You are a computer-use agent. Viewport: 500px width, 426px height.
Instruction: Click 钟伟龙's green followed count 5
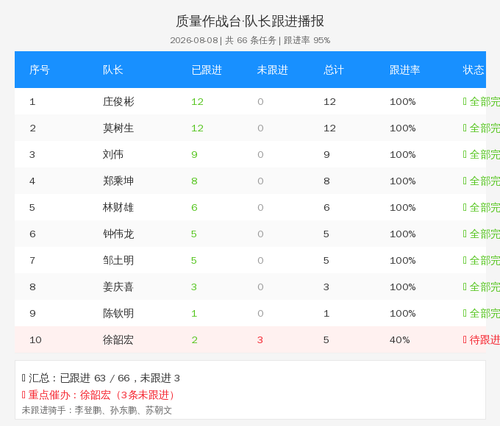pos(194,234)
